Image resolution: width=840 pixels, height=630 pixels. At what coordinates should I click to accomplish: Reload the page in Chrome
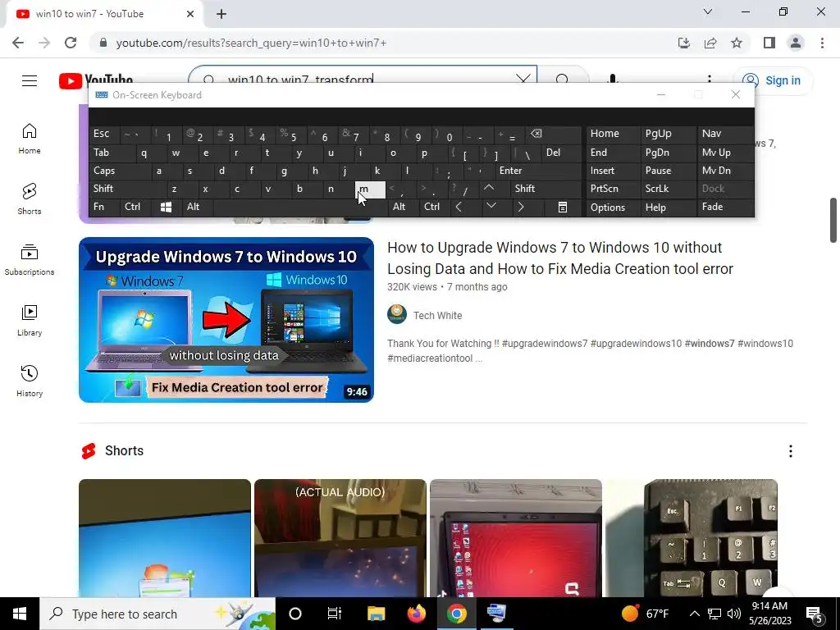[x=71, y=43]
